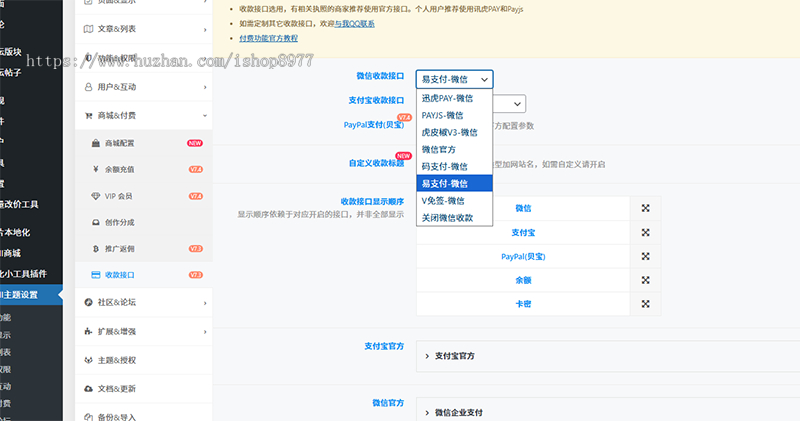Open the 微信收款接口 dropdown showing 易支付-微信
The height and width of the screenshot is (421, 800).
point(454,79)
